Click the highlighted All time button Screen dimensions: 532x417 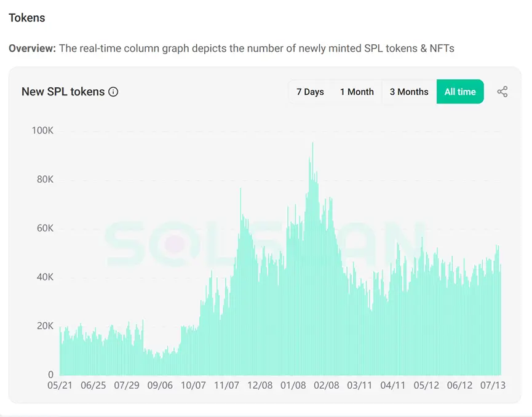click(x=460, y=92)
